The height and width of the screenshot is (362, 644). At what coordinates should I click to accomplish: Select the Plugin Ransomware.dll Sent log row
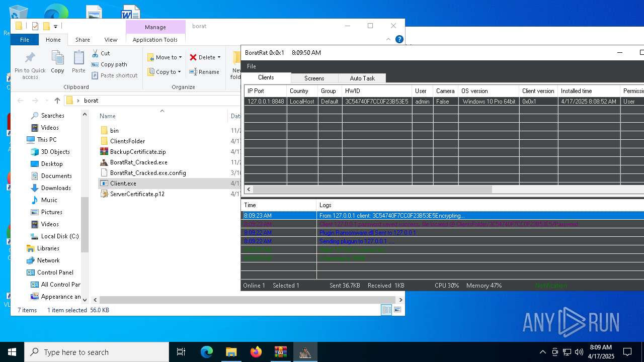pos(443,233)
